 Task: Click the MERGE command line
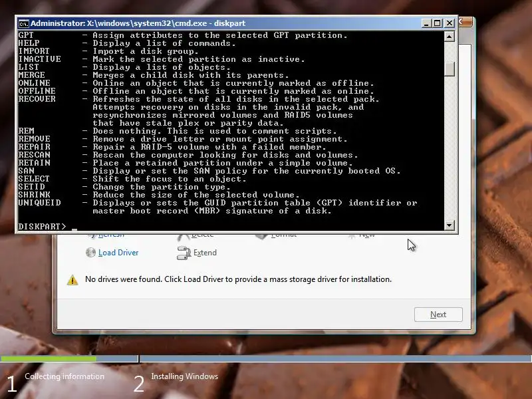[154, 75]
